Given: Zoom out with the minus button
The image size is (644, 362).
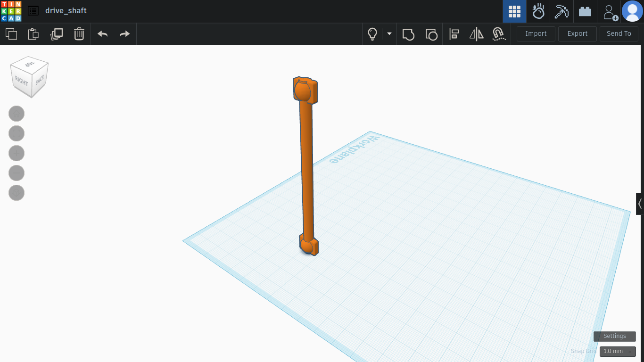Looking at the screenshot, I should click(x=17, y=173).
